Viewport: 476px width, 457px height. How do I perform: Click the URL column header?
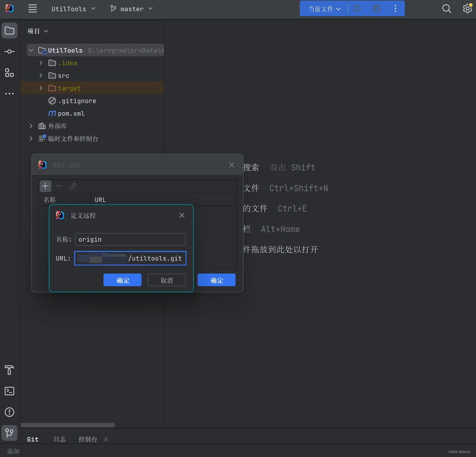coord(163,200)
